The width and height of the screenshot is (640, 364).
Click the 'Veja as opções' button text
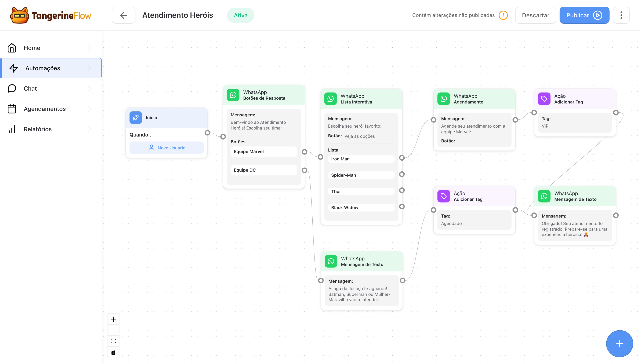pos(359,136)
